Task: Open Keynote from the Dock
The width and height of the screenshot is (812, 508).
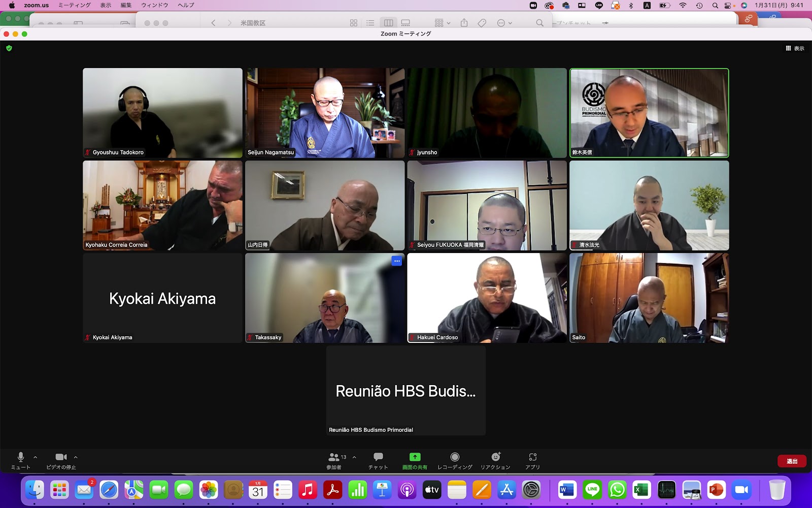Action: tap(382, 490)
